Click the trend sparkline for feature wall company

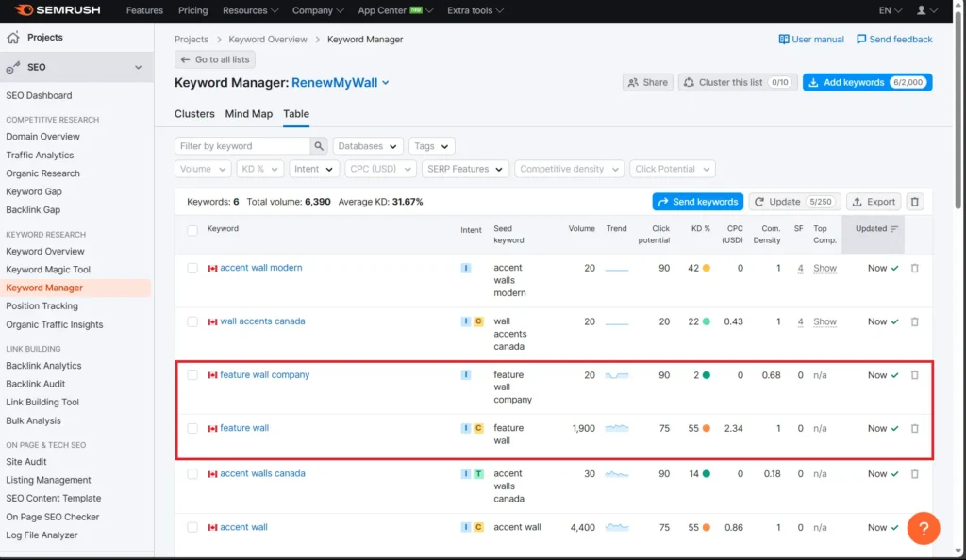point(617,375)
